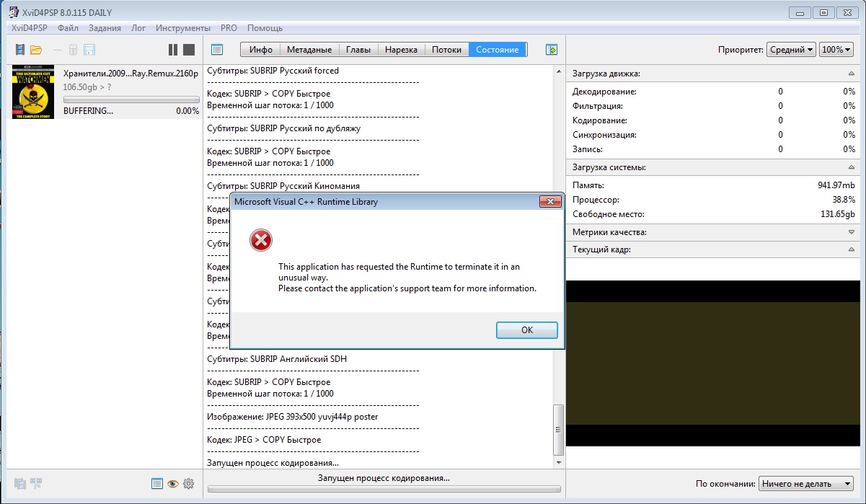
Task: Click the open folder icon
Action: coord(36,50)
